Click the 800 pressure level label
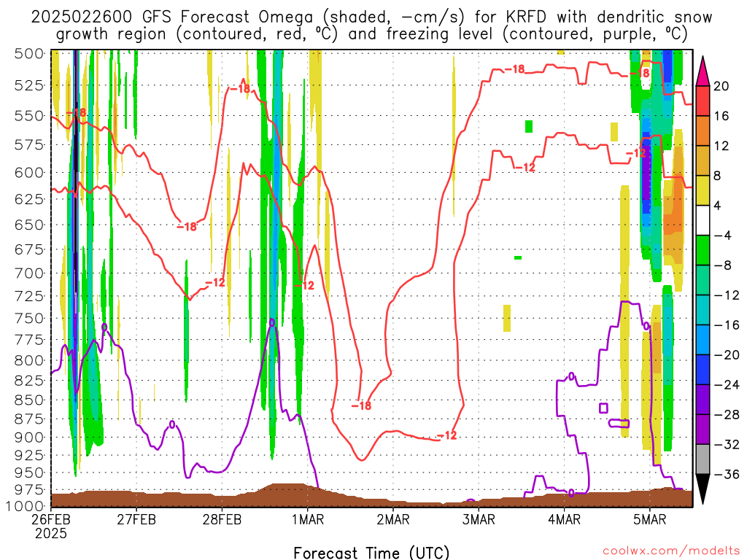This screenshot has height=560, width=747. (x=29, y=360)
